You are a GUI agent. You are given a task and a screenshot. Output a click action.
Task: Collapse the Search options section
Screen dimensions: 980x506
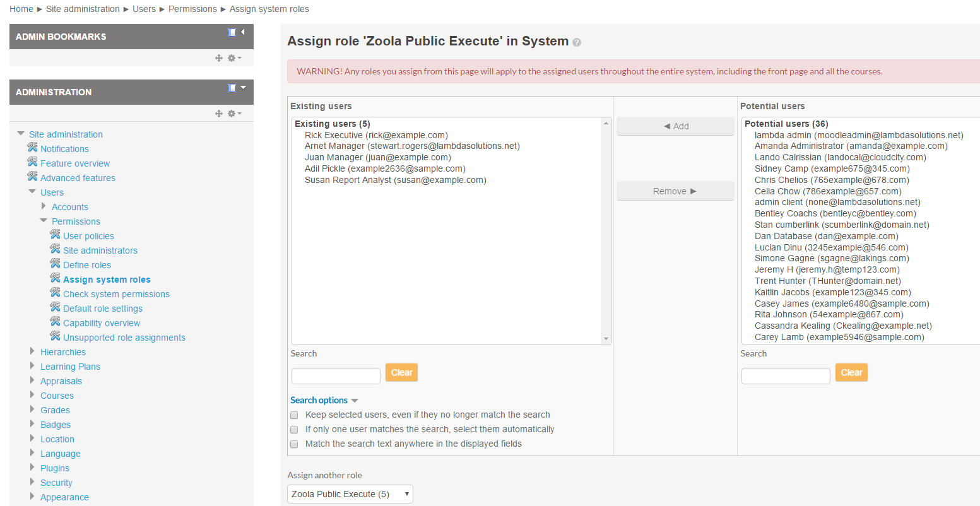pyautogui.click(x=324, y=401)
